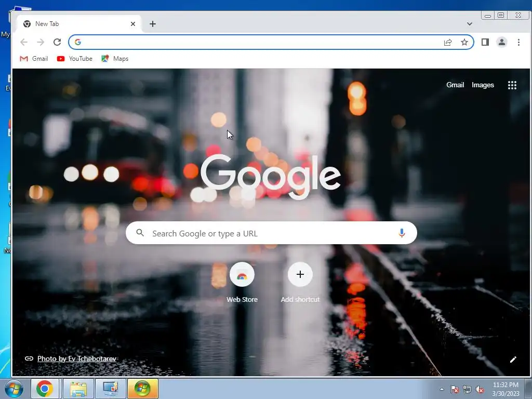
Task: Open the Web Store shortcut
Action: (x=242, y=282)
